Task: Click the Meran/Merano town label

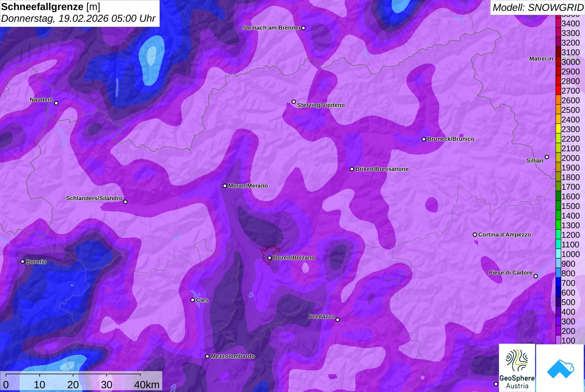Action: point(248,186)
